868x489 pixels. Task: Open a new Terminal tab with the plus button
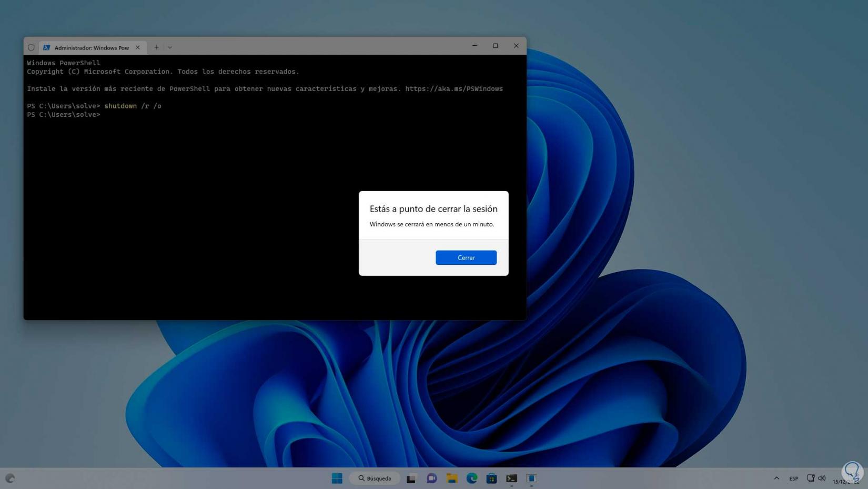click(156, 47)
